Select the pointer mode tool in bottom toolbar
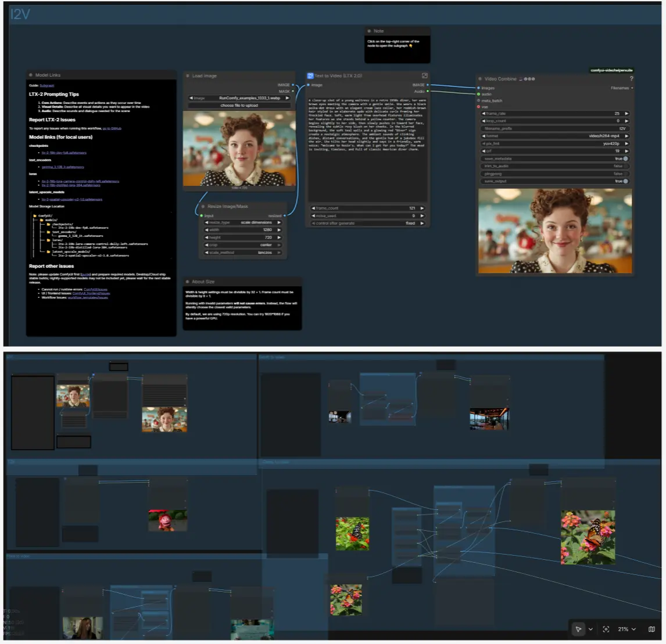 click(578, 629)
